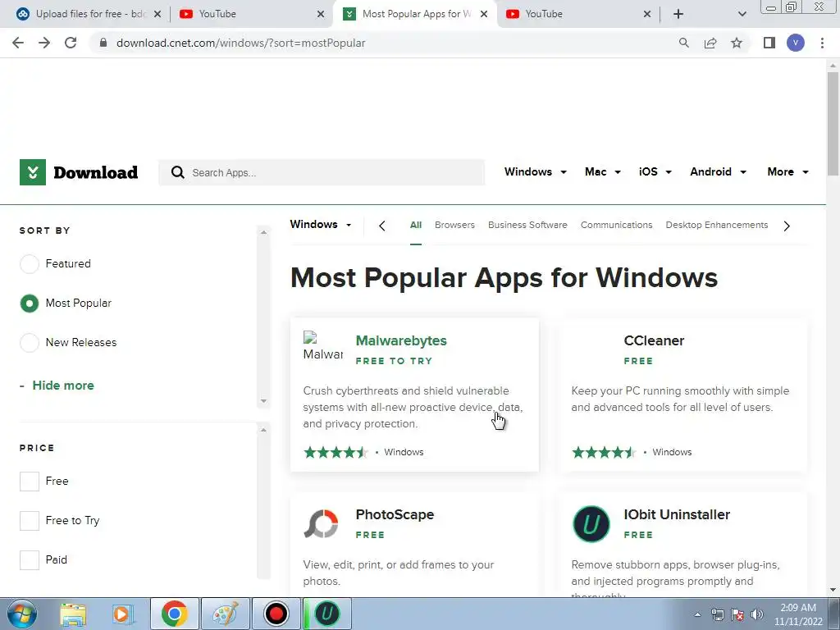840x630 pixels.
Task: Expand the Mac dropdown menu
Action: click(603, 172)
